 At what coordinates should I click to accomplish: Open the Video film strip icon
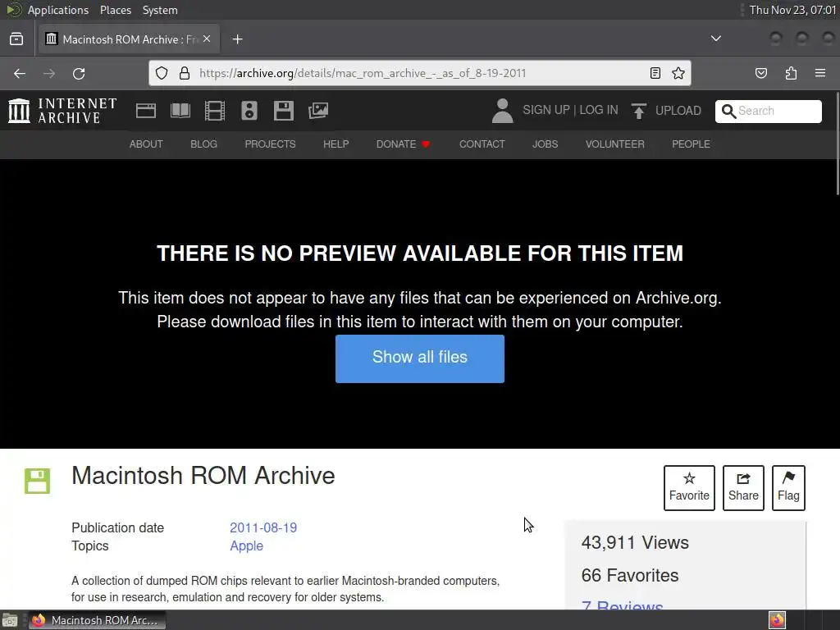[x=214, y=111]
